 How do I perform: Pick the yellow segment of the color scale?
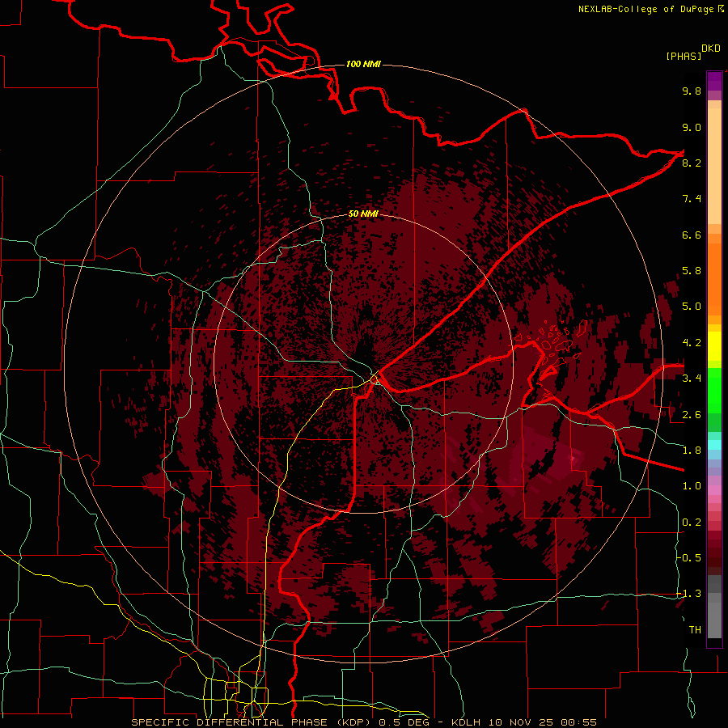pos(714,346)
